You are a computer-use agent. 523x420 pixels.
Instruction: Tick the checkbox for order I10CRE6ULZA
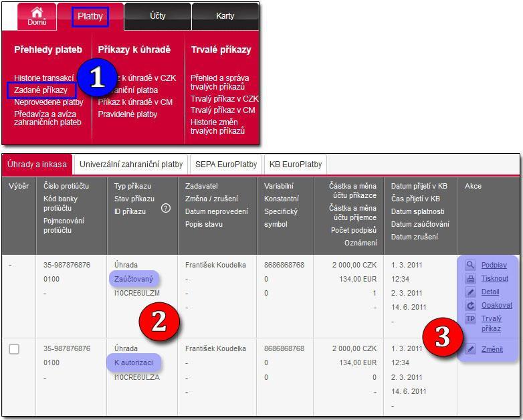pyautogui.click(x=14, y=349)
